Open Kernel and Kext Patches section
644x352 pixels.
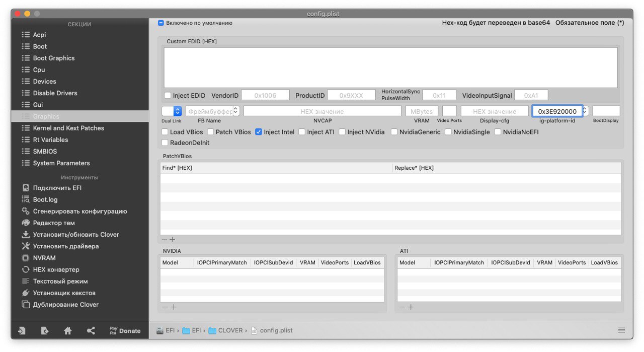68,128
